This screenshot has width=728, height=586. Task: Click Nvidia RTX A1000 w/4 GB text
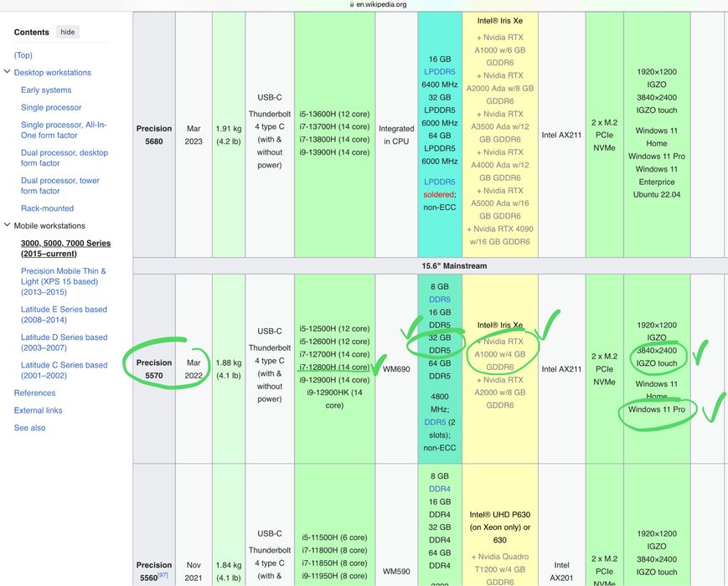[x=500, y=354]
